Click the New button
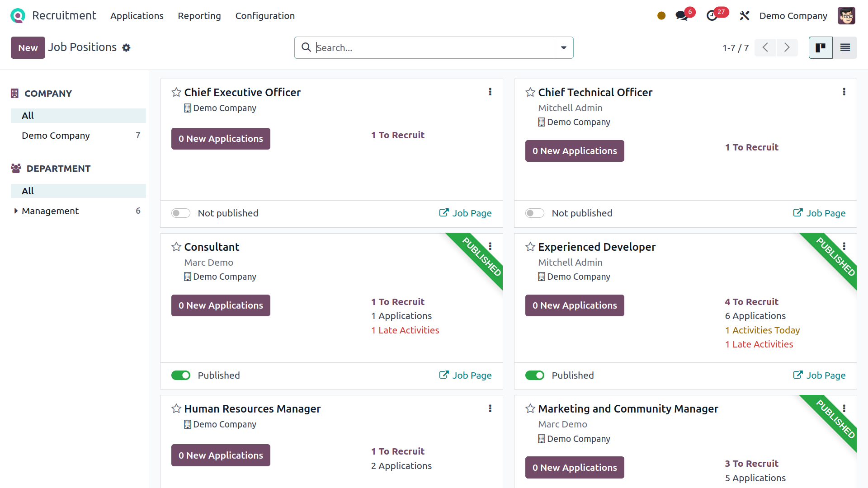 28,48
